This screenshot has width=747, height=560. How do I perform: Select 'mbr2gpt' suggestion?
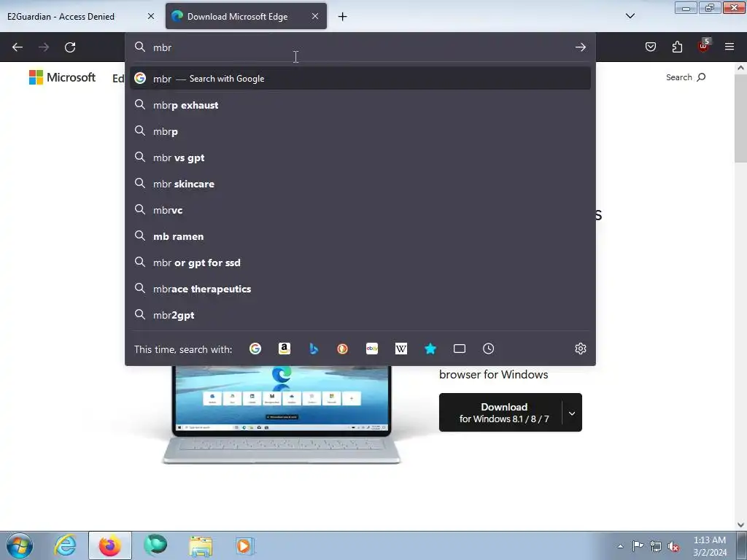tap(360, 315)
